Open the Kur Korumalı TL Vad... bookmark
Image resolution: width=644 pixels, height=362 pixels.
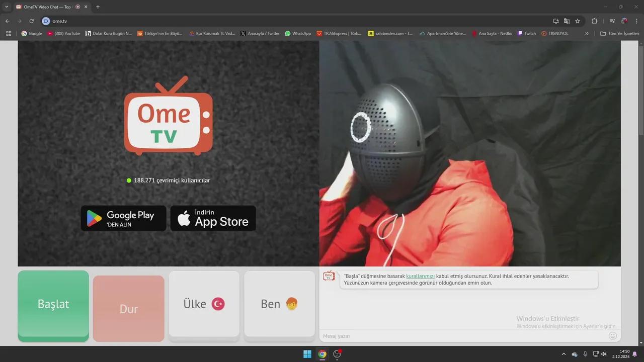click(x=212, y=34)
